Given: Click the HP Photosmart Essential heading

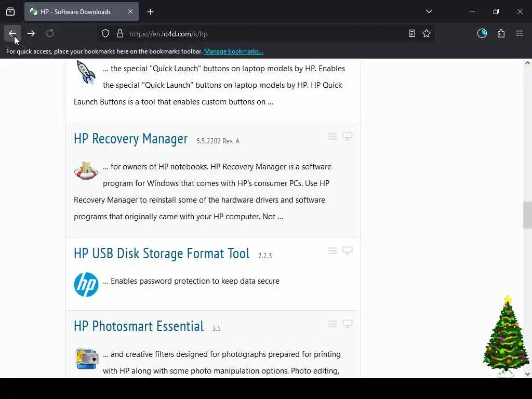Looking at the screenshot, I should (139, 326).
